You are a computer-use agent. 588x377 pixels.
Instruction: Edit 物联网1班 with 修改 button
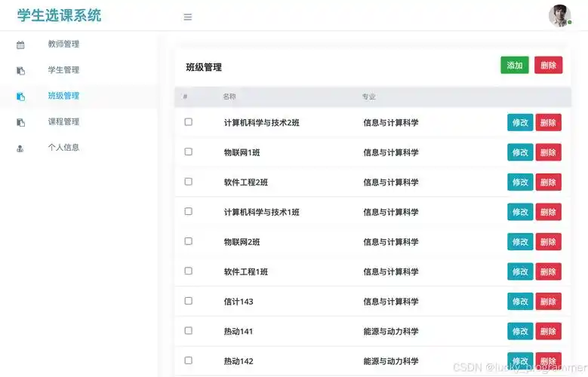[x=520, y=152]
